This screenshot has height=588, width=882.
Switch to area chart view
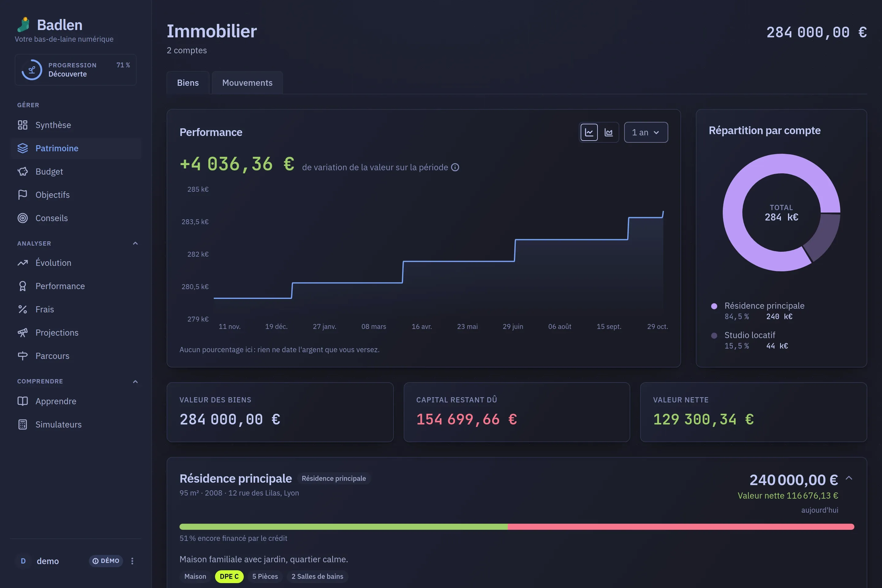click(x=609, y=132)
